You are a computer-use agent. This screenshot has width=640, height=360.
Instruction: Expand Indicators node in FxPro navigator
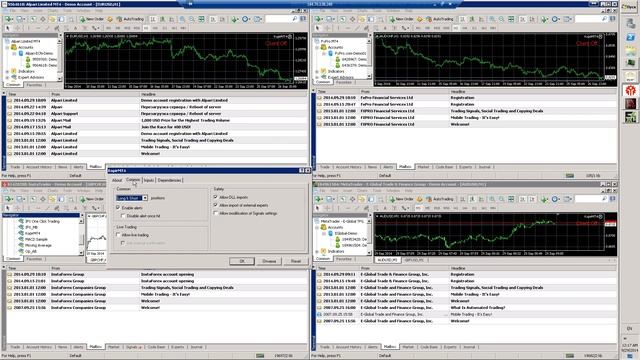coord(317,71)
